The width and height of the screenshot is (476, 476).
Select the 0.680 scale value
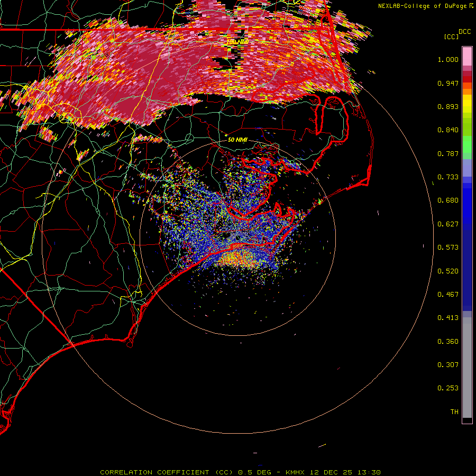(x=448, y=200)
